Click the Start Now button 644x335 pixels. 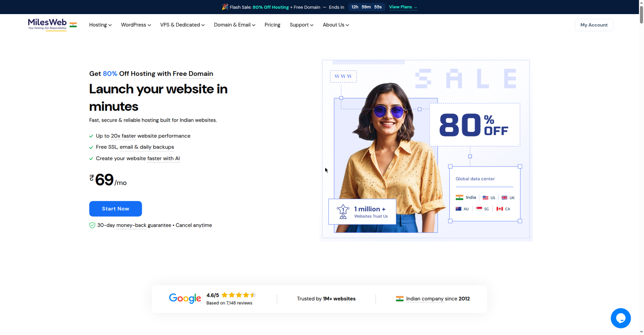116,209
